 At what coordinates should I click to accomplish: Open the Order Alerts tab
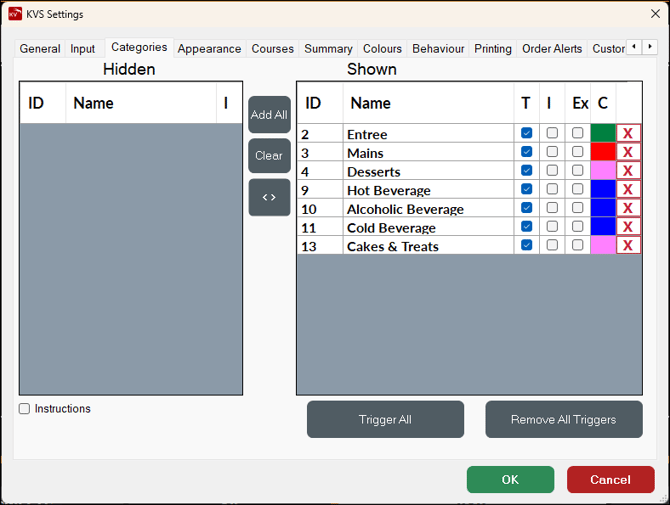(552, 49)
